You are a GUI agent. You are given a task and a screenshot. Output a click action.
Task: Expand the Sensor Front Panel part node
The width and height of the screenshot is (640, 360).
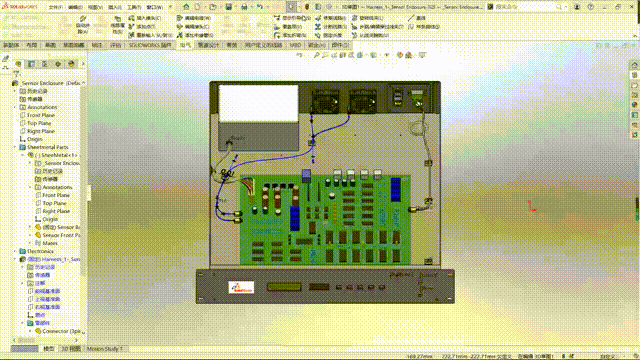31,235
